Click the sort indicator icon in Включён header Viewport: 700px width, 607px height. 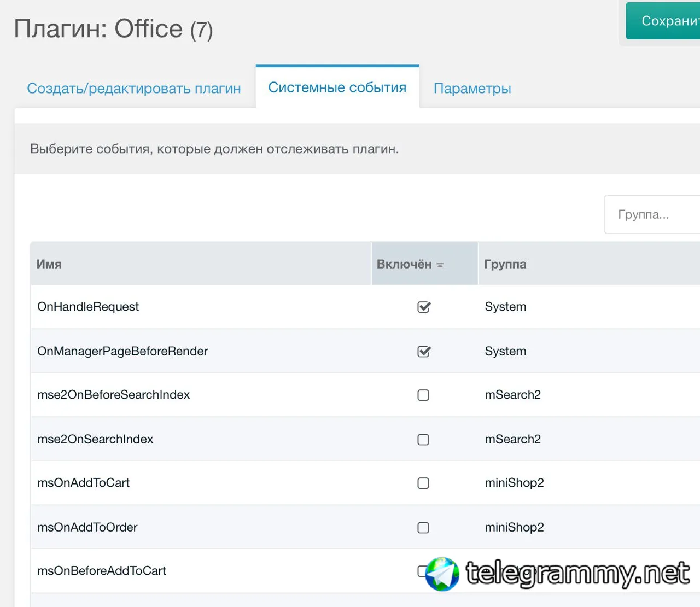point(440,265)
